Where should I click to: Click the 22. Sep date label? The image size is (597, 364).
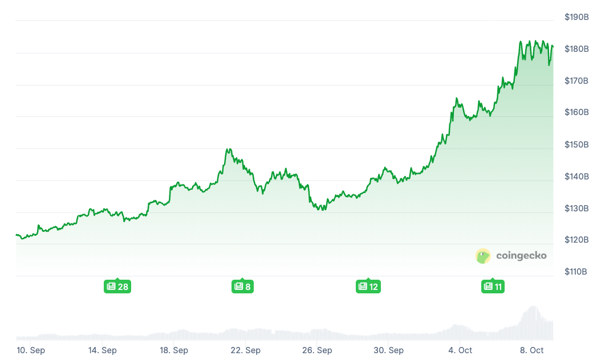pos(246,350)
